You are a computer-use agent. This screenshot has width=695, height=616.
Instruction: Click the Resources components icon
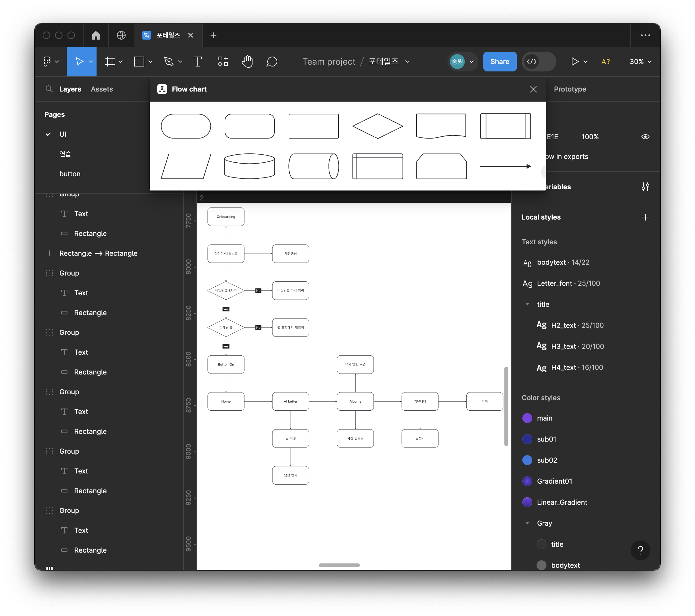(223, 62)
